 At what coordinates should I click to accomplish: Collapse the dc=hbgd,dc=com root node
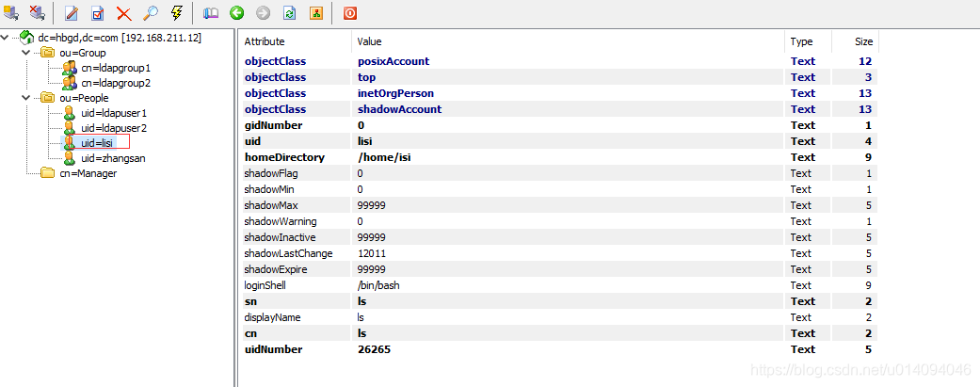[6, 38]
